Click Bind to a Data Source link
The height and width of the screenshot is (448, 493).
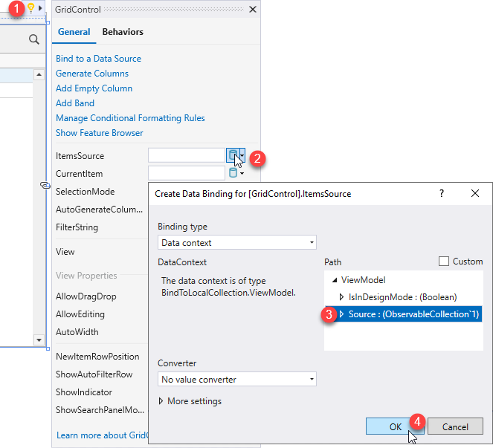(98, 59)
